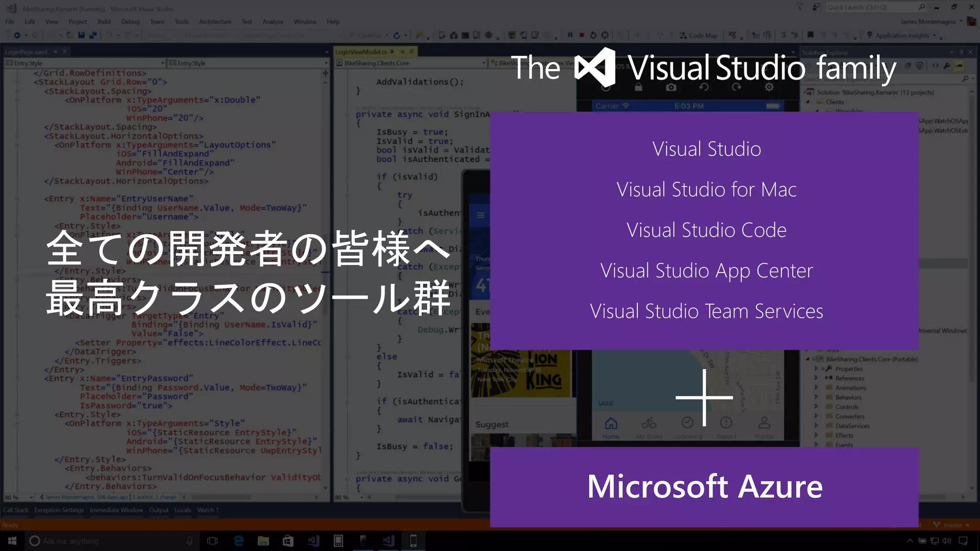This screenshot has height=551, width=980.
Task: Open the Locals tab
Action: coord(182,510)
